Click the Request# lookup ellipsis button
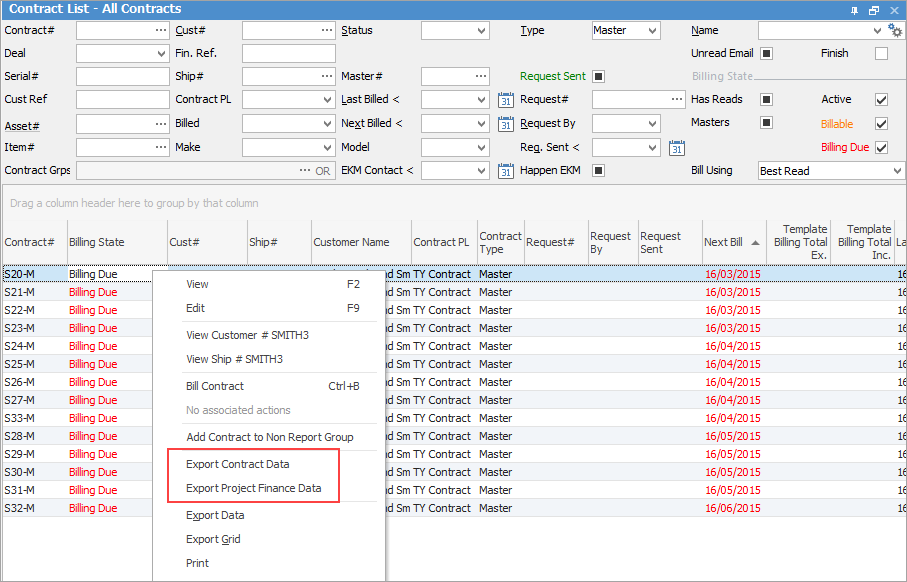The width and height of the screenshot is (907, 582). [677, 100]
